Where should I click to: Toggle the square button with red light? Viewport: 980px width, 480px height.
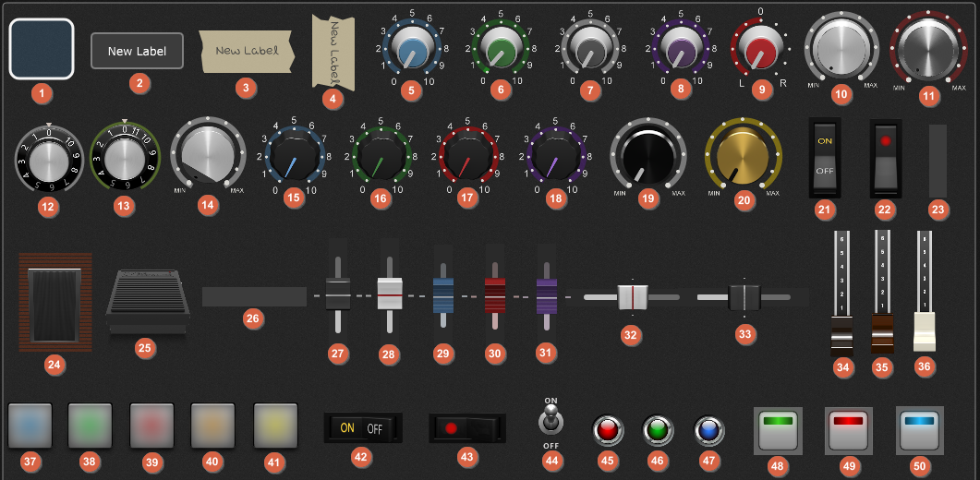848,430
